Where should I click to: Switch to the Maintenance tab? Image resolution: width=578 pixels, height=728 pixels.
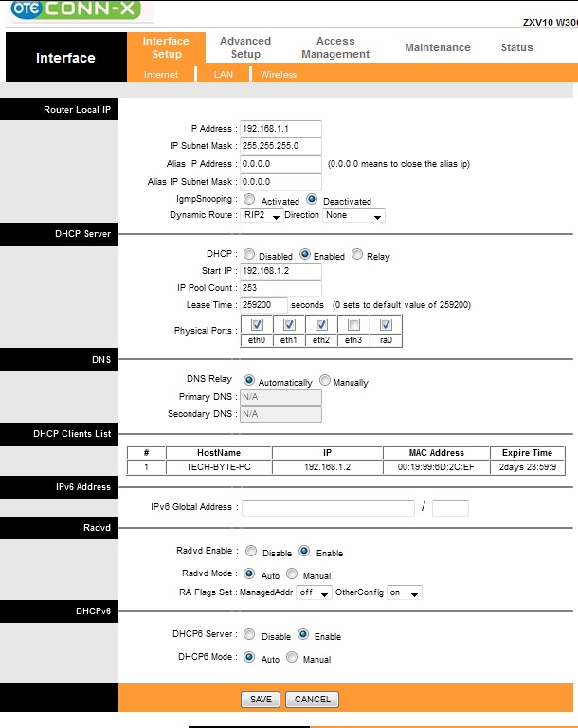pos(438,47)
